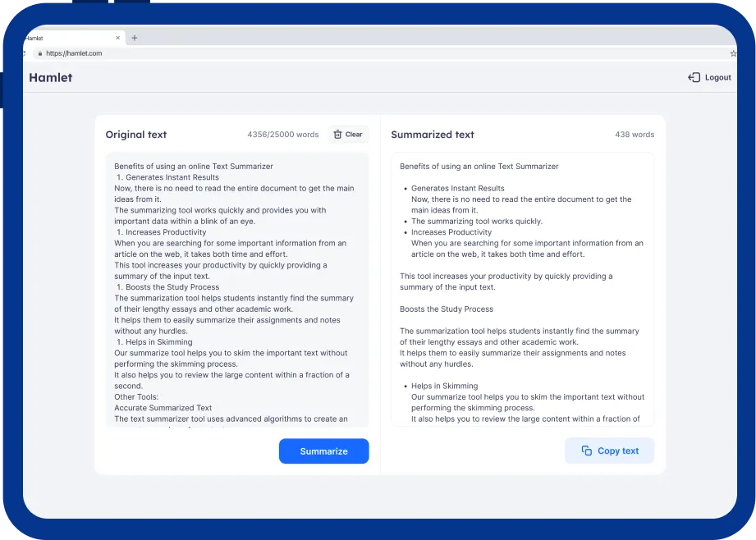Open a new browser tab with plus icon

coord(135,38)
